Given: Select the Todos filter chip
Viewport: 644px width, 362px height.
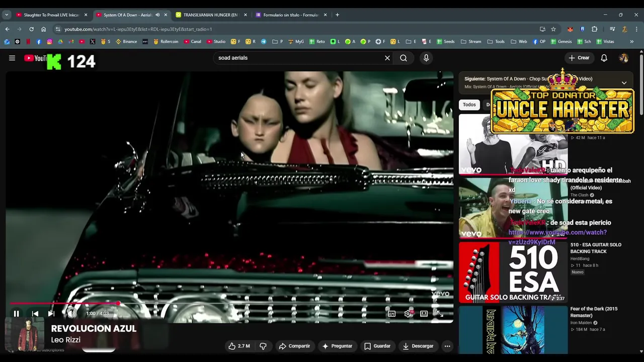Looking at the screenshot, I should [x=469, y=105].
